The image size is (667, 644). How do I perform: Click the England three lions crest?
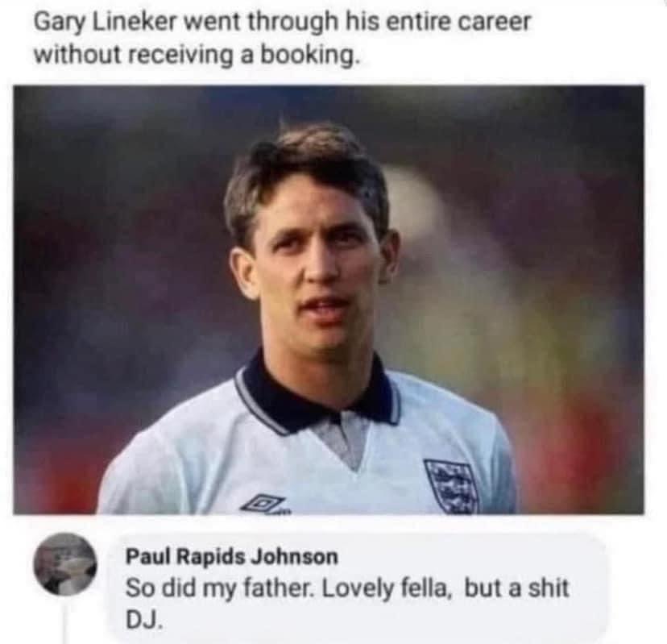[x=451, y=484]
